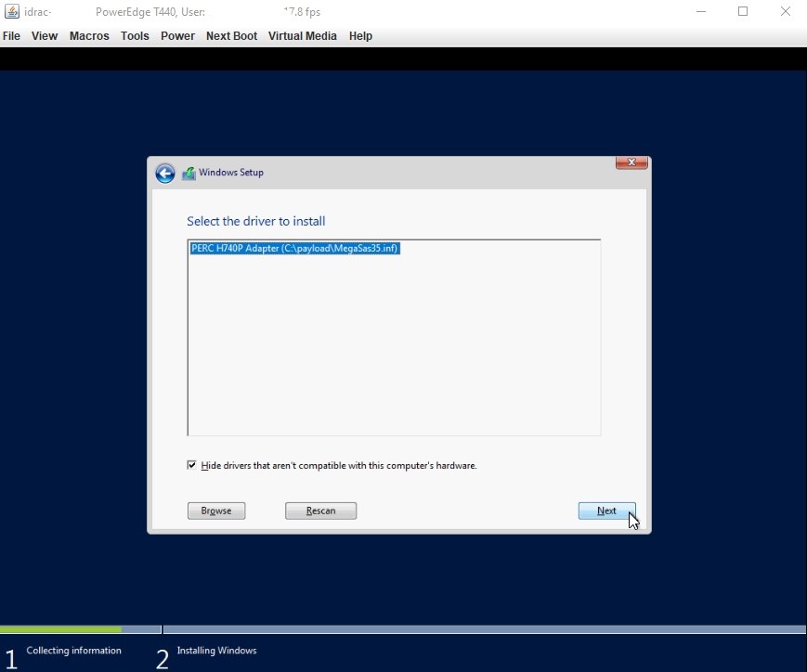Open the Virtual Media menu

tap(302, 35)
